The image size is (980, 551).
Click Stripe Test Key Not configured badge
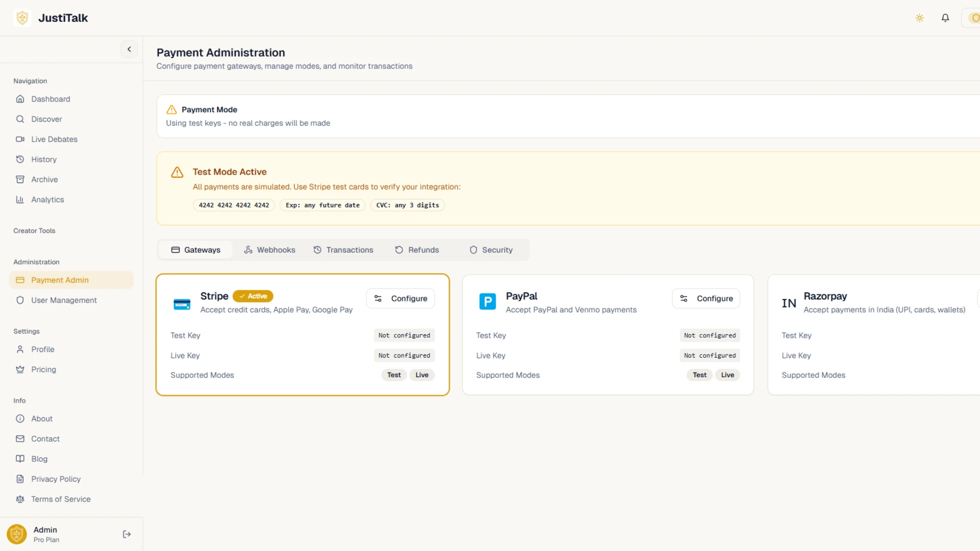(404, 335)
